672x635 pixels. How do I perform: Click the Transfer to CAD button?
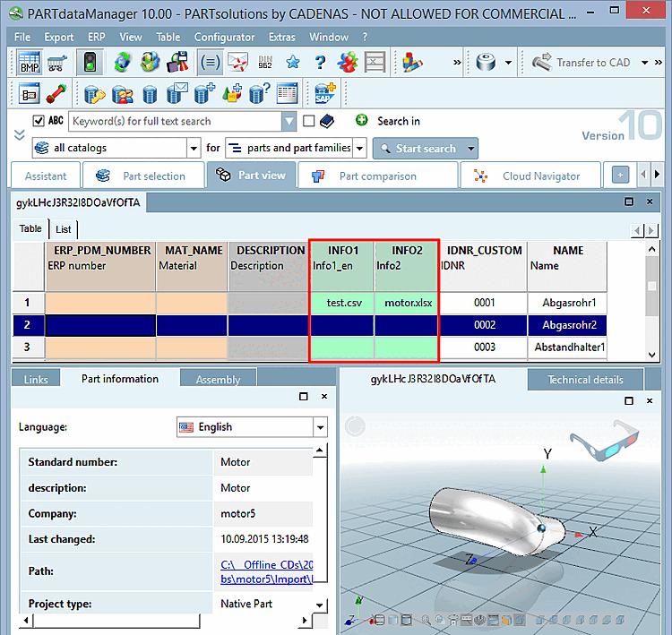(x=582, y=63)
